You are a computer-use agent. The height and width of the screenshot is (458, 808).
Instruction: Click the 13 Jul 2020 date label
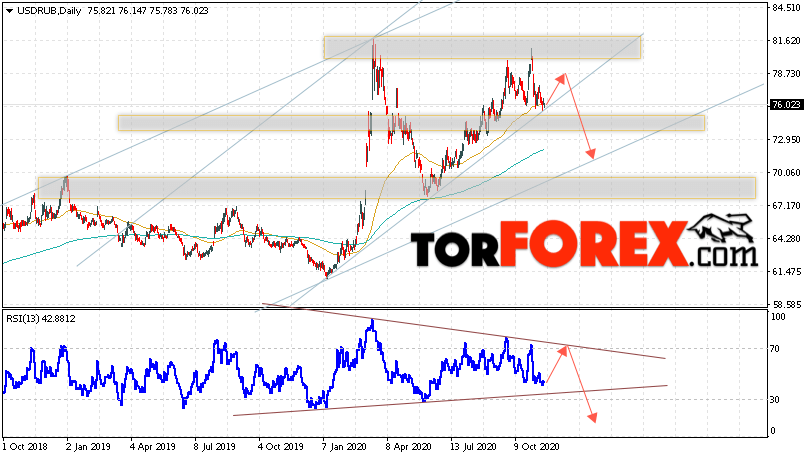pos(473,447)
